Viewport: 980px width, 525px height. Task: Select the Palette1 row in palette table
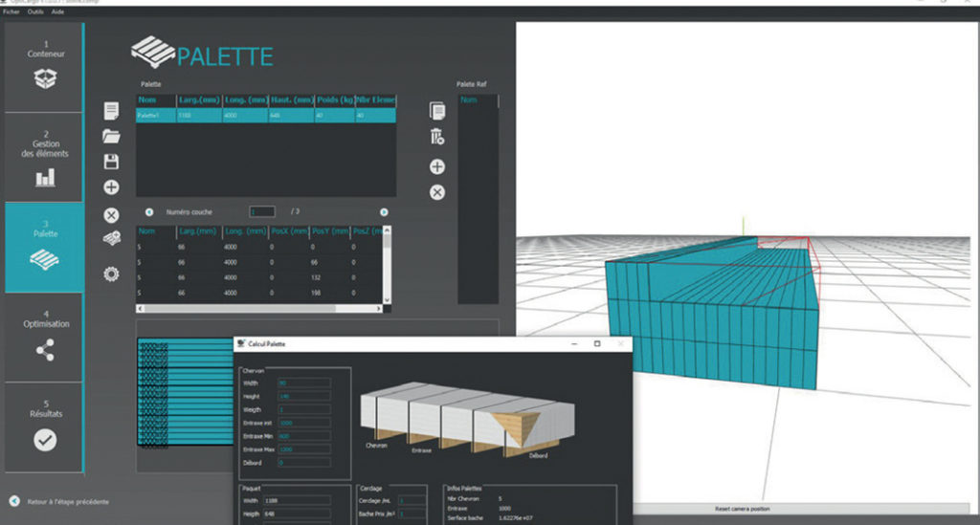tap(266, 116)
